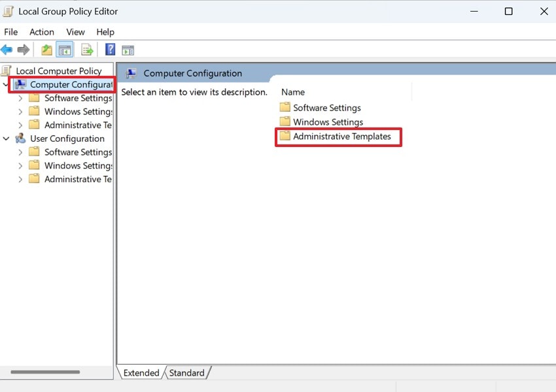Expand Windows Settings under Computer Configuration
556x392 pixels.
tap(20, 112)
